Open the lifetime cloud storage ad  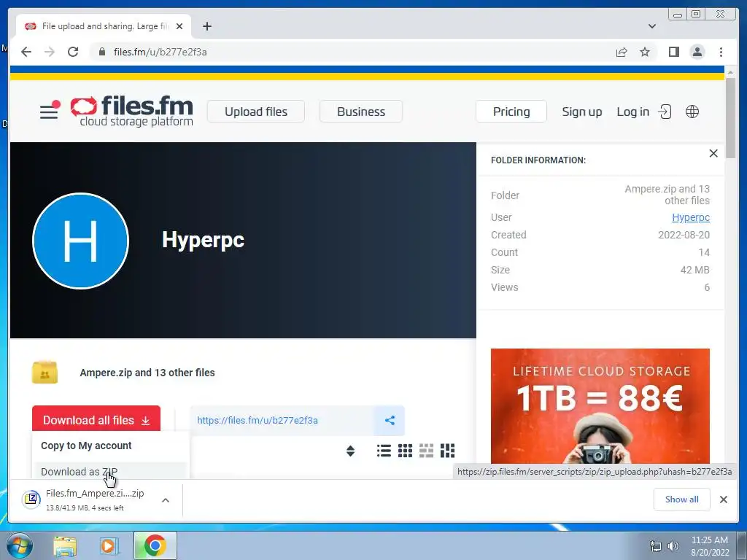(x=600, y=405)
